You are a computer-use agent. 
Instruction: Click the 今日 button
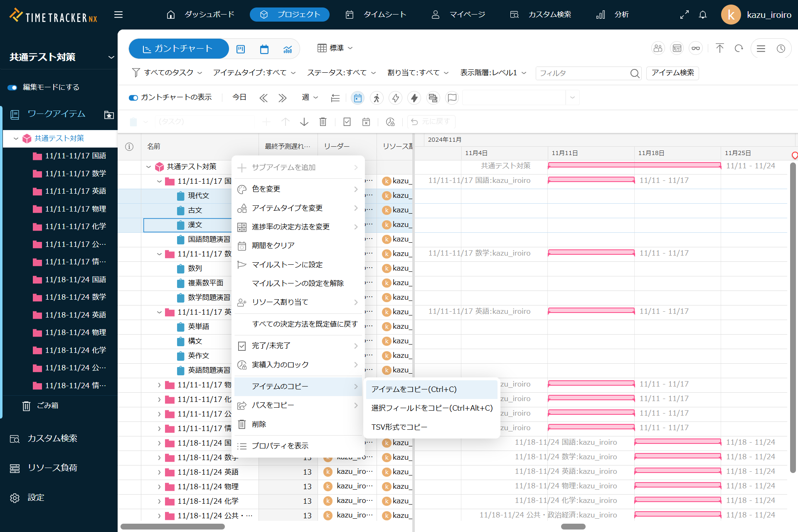pyautogui.click(x=239, y=97)
